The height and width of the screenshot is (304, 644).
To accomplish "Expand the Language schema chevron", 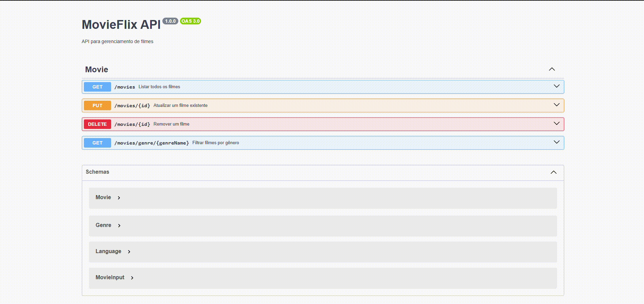I will pyautogui.click(x=129, y=252).
